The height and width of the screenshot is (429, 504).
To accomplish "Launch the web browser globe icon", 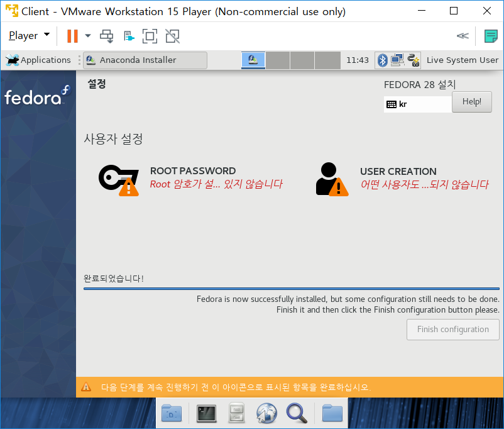I will coord(266,413).
